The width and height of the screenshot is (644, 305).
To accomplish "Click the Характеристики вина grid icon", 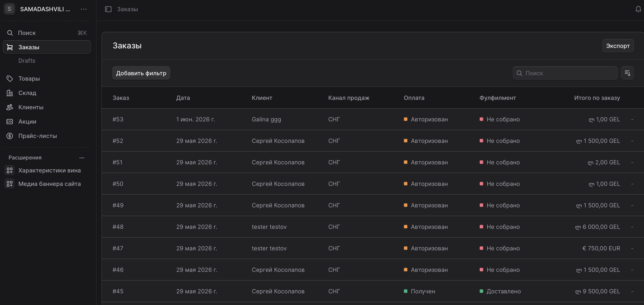I will point(9,170).
